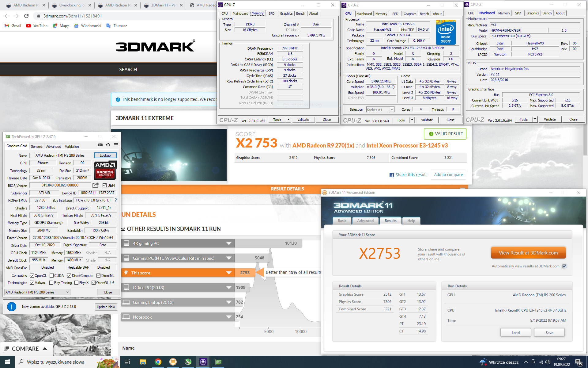
Task: Click the browser forward arrow
Action: coord(17,16)
